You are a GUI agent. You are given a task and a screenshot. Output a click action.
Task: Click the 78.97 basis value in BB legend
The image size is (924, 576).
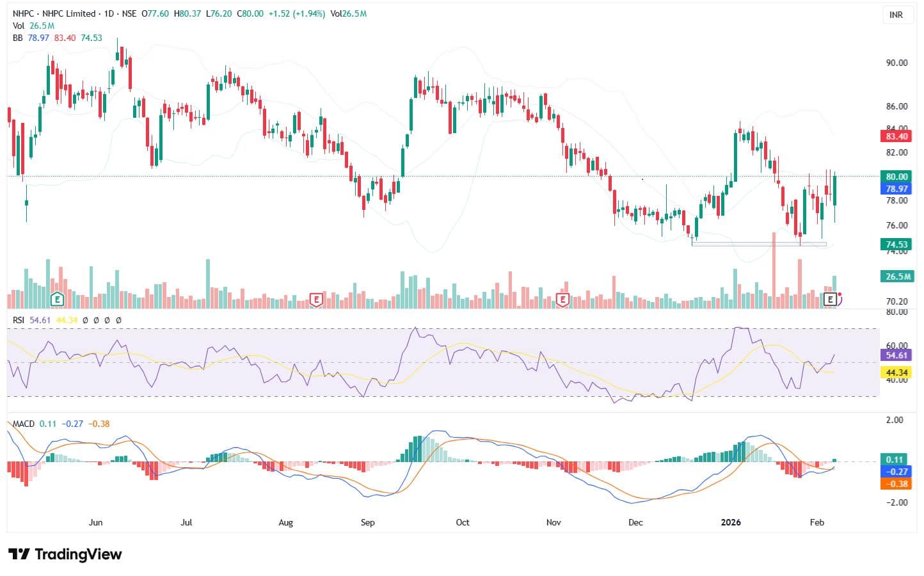[x=38, y=38]
